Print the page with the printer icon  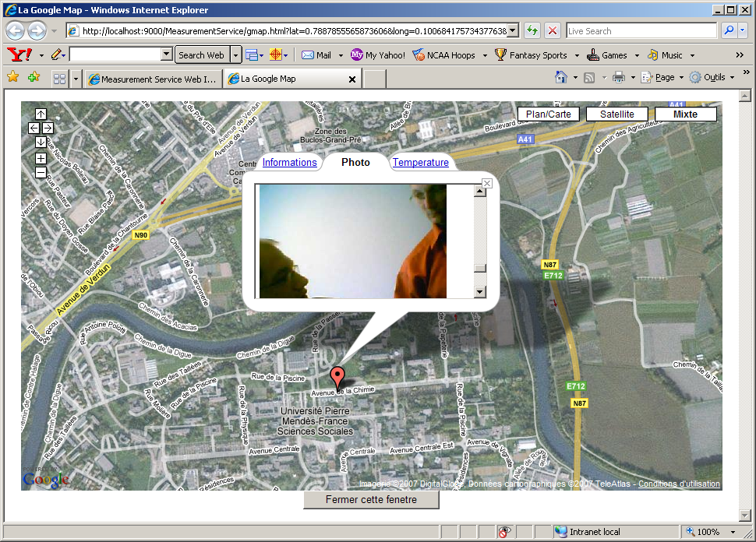pos(619,77)
